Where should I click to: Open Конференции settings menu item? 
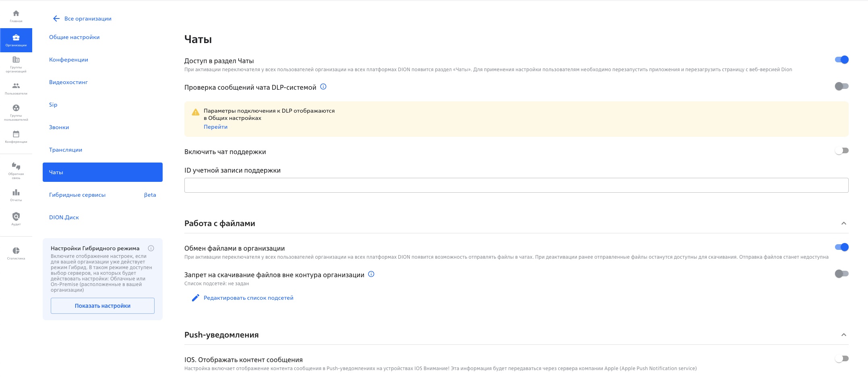tap(103, 60)
